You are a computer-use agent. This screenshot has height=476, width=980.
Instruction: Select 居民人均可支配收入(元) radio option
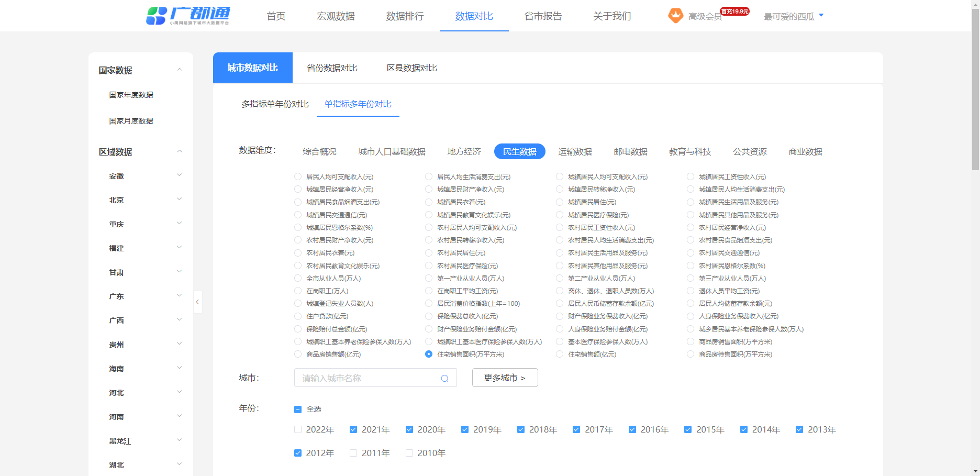click(x=298, y=177)
